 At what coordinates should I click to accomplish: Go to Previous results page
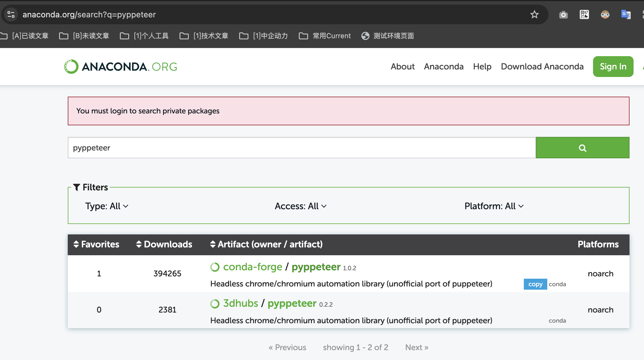tap(287, 347)
